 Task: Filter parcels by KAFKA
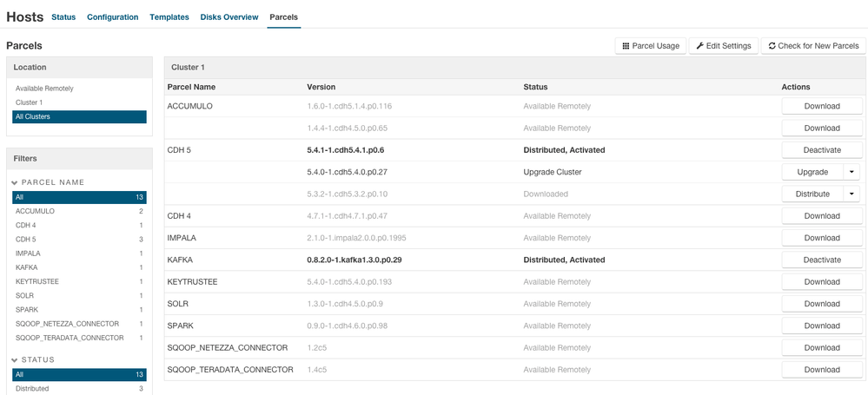(x=79, y=267)
